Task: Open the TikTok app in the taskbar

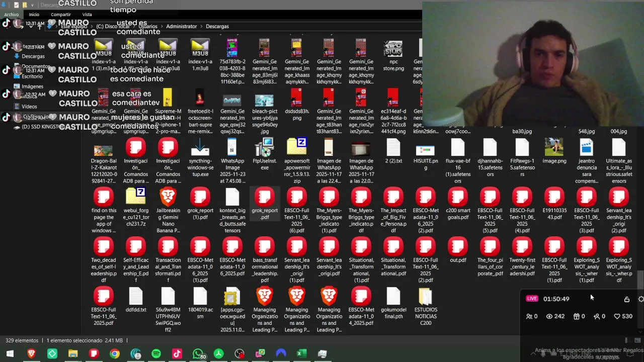Action: point(177,354)
